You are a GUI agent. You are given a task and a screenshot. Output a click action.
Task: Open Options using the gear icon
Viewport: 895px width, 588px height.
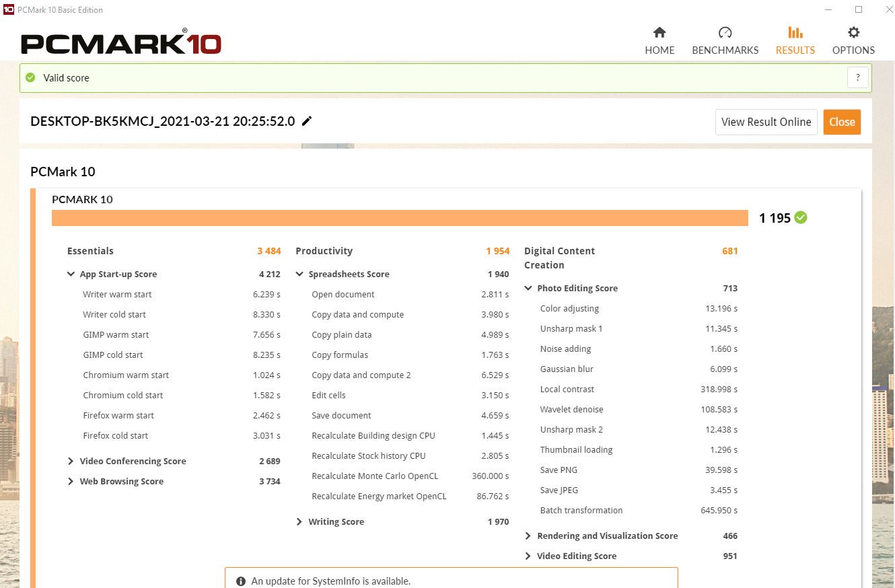[853, 33]
